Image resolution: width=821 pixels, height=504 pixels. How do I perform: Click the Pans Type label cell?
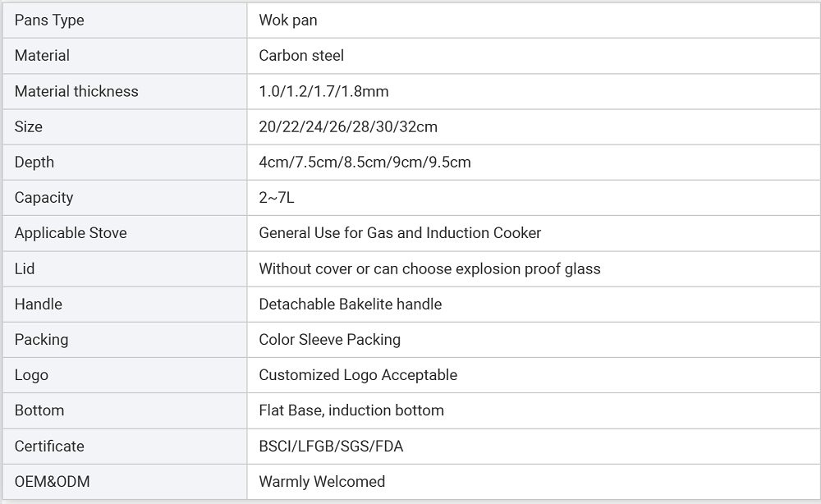[125, 21]
